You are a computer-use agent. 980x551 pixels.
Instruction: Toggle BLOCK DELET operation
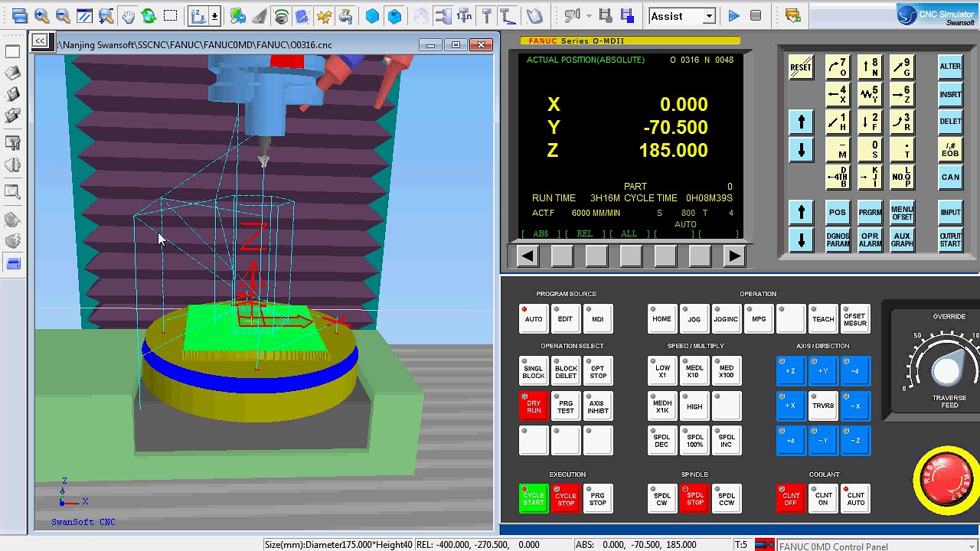point(565,372)
